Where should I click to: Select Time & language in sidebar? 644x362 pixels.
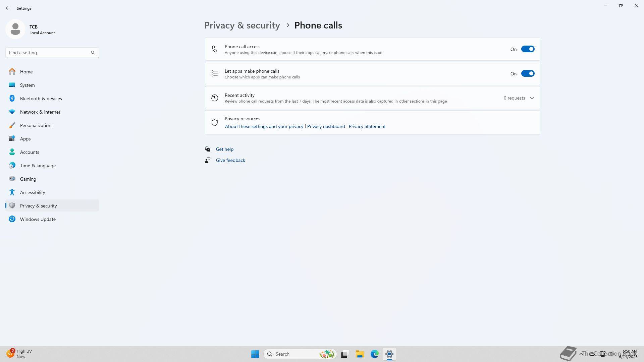[38, 166]
